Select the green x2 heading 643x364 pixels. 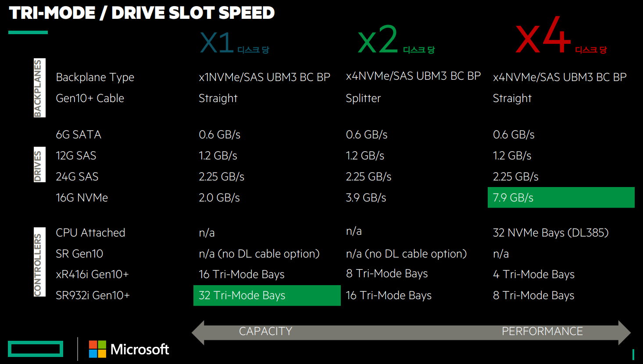(x=378, y=40)
